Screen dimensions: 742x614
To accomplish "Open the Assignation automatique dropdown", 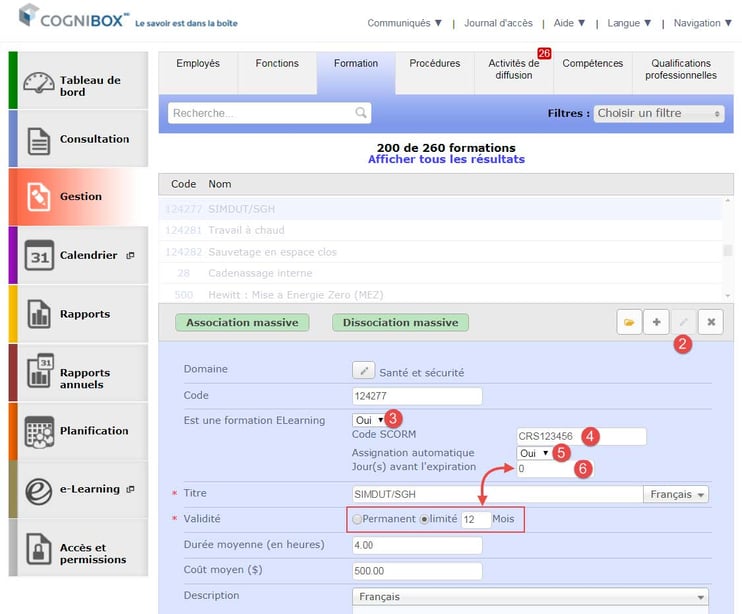I will 533,453.
